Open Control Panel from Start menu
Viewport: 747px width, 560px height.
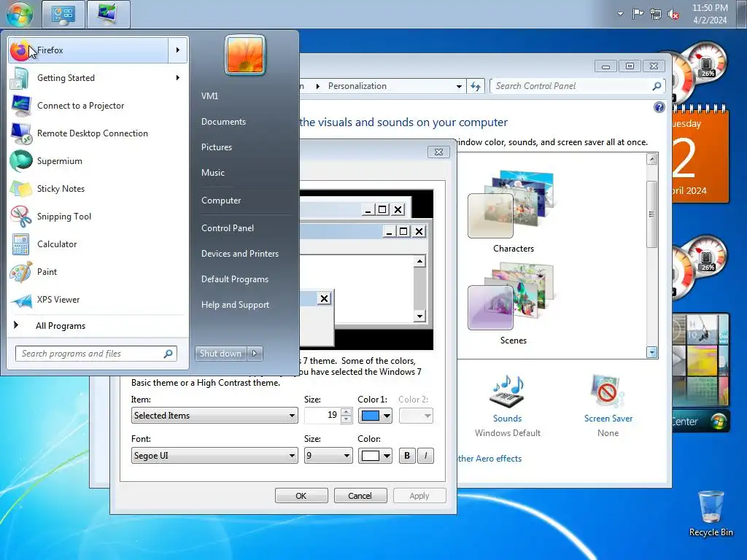228,228
